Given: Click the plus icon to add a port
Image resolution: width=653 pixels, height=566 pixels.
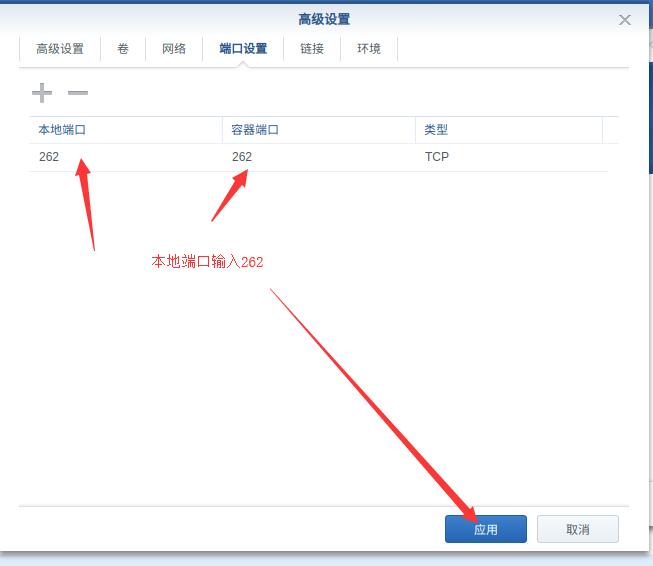Looking at the screenshot, I should click(x=42, y=93).
